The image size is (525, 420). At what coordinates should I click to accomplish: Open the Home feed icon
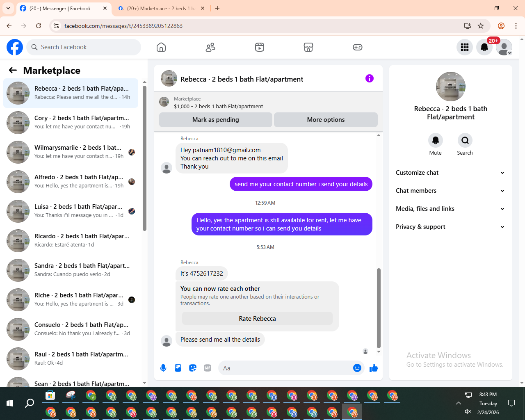[161, 47]
